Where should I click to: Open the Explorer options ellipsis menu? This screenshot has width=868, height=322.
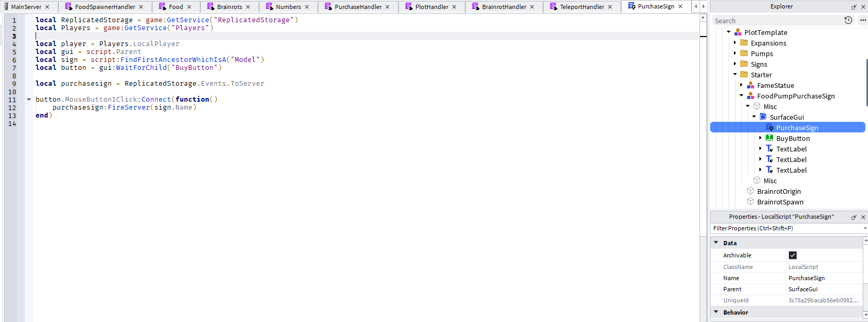[863, 20]
